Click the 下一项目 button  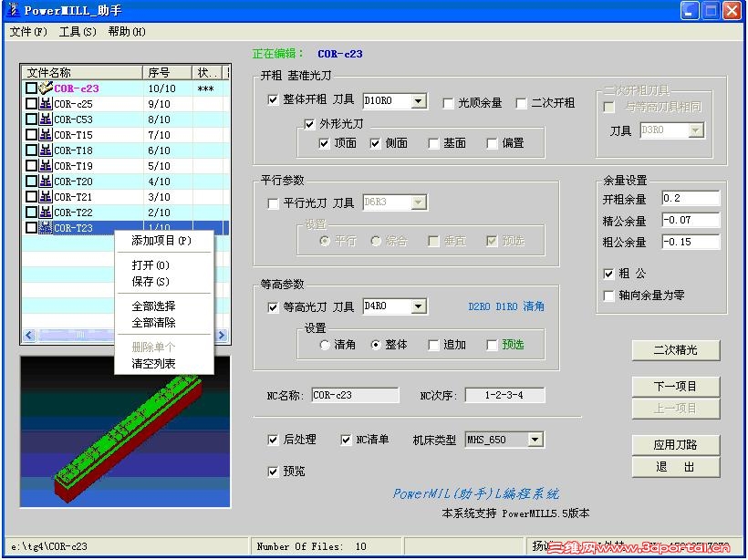pyautogui.click(x=676, y=387)
